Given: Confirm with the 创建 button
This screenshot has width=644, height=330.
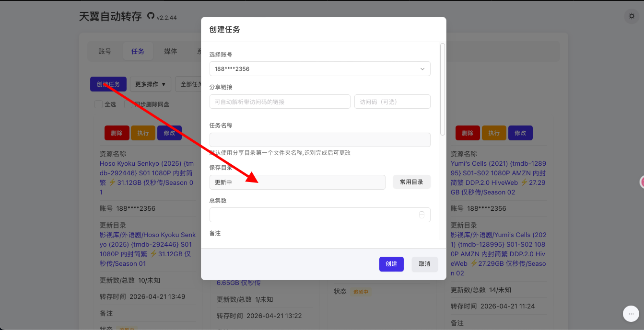Looking at the screenshot, I should tap(391, 264).
